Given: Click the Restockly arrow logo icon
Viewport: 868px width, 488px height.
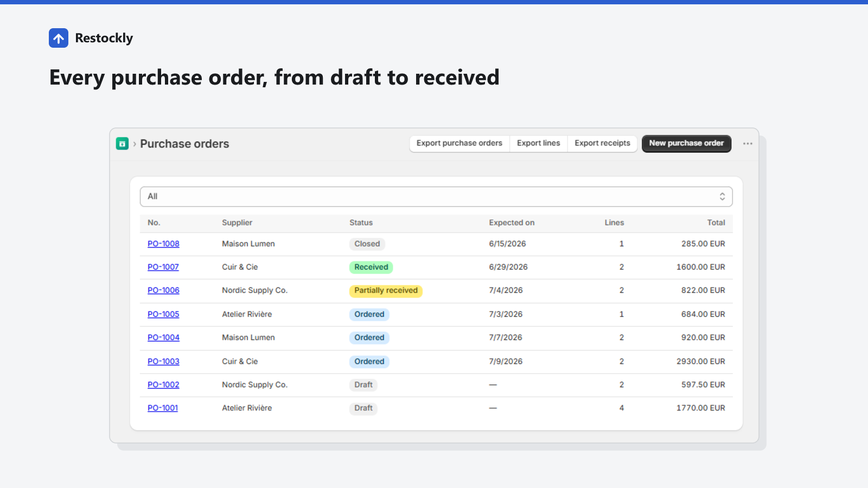Looking at the screenshot, I should pos(59,38).
